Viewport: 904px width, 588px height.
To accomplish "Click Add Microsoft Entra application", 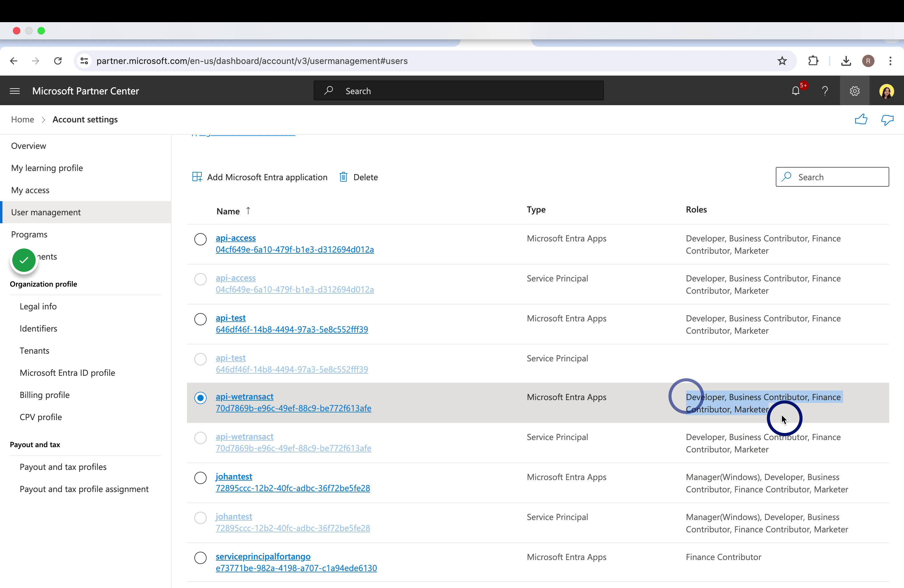I will coord(260,177).
